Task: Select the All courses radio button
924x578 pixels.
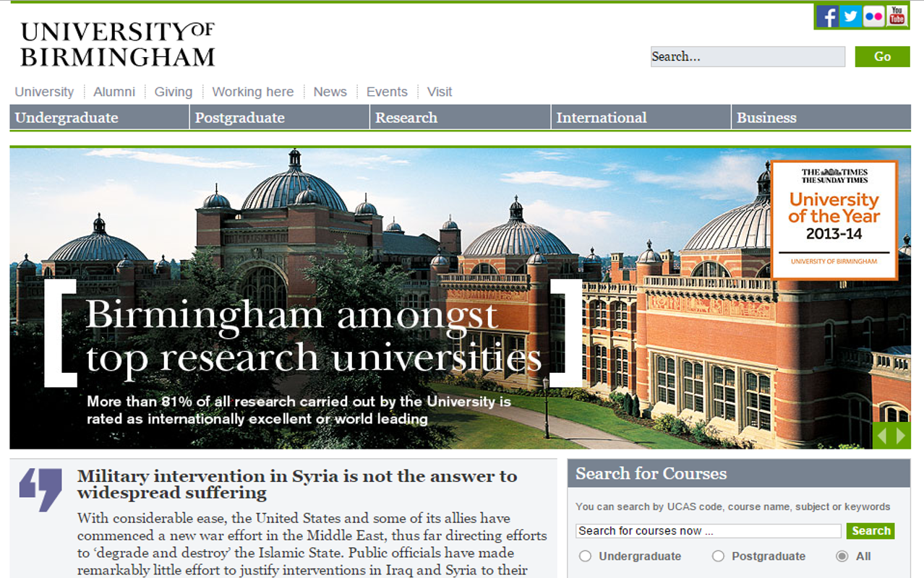Action: click(842, 556)
